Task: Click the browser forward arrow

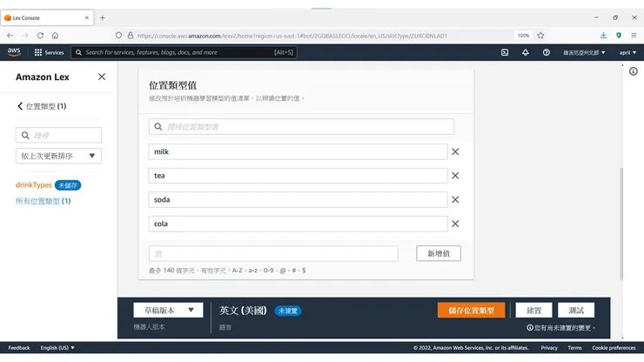Action: point(25,36)
